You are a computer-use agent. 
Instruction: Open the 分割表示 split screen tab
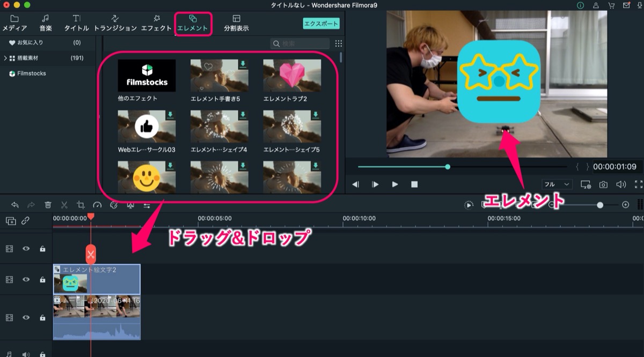[x=237, y=24]
